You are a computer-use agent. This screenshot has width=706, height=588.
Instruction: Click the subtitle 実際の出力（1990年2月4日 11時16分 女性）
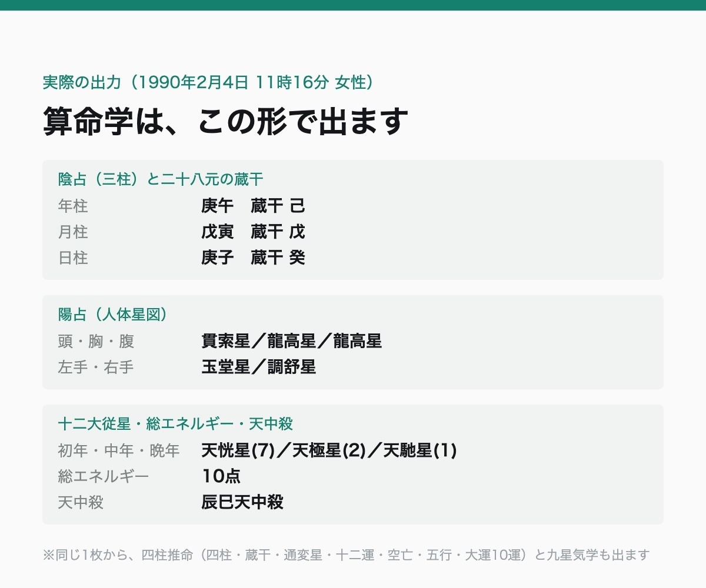[x=208, y=82]
